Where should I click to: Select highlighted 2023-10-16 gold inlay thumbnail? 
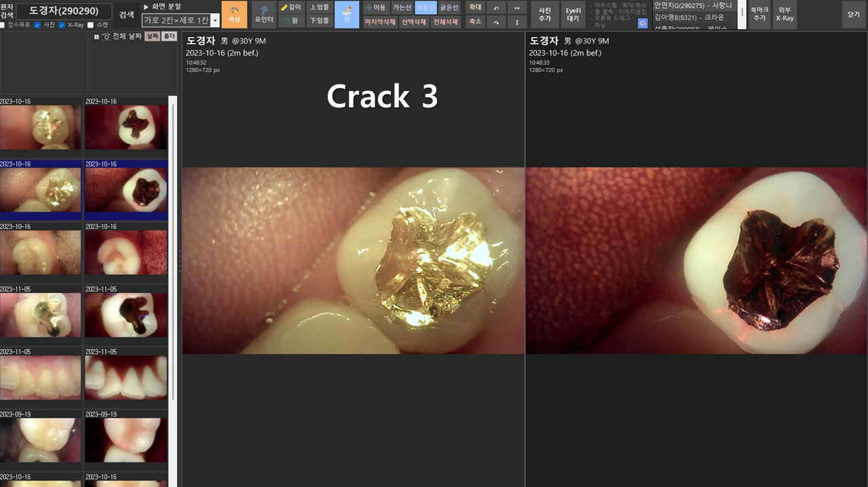[41, 190]
